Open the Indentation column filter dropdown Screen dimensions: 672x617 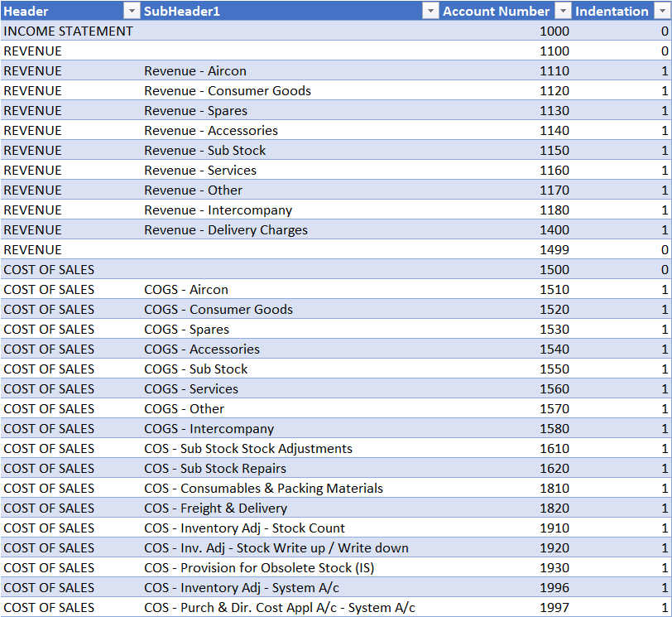click(x=663, y=11)
